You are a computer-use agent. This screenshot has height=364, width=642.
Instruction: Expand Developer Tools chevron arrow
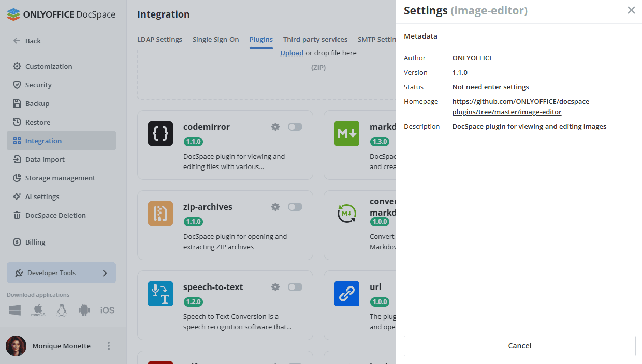pyautogui.click(x=105, y=273)
